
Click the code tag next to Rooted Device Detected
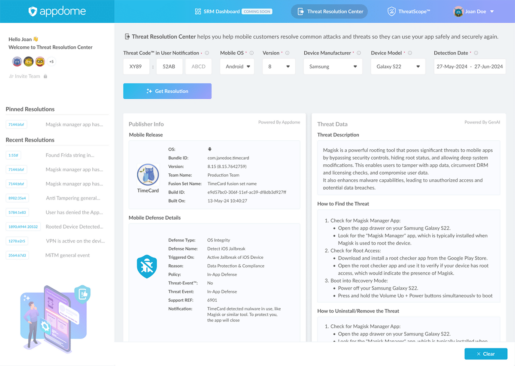coord(23,227)
